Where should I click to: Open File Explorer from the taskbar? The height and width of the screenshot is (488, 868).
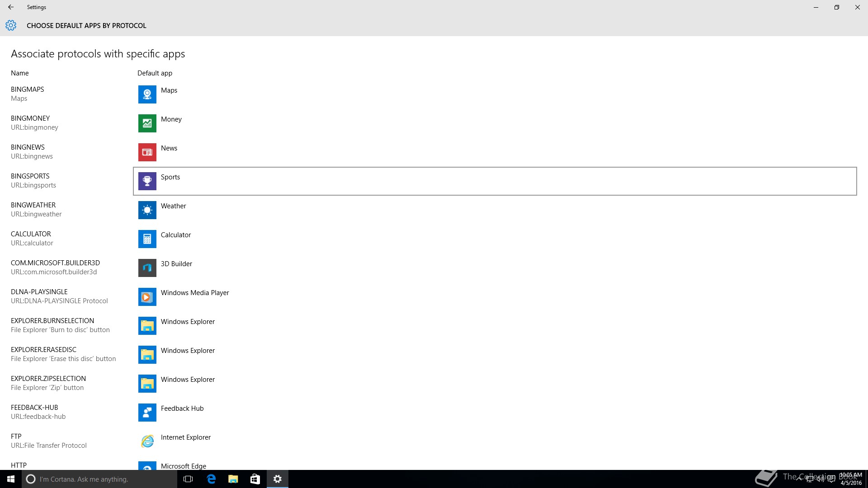233,479
